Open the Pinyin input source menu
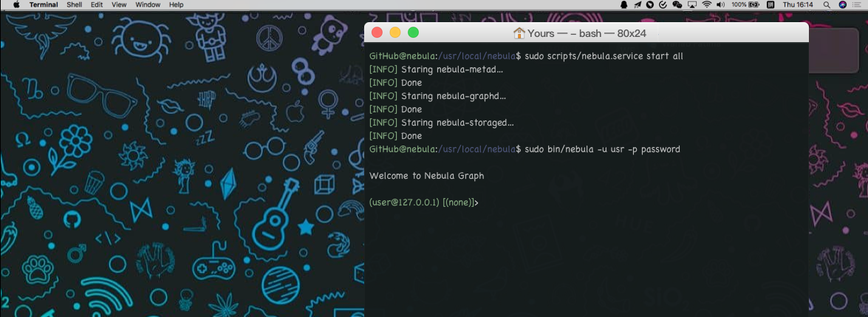Image resolution: width=868 pixels, height=317 pixels. [770, 4]
